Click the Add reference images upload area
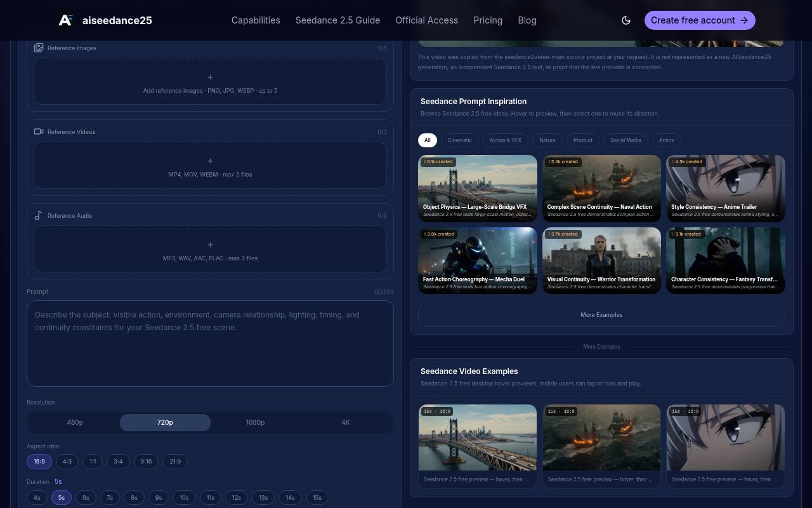Screen dimensions: 812x508 pos(210,81)
